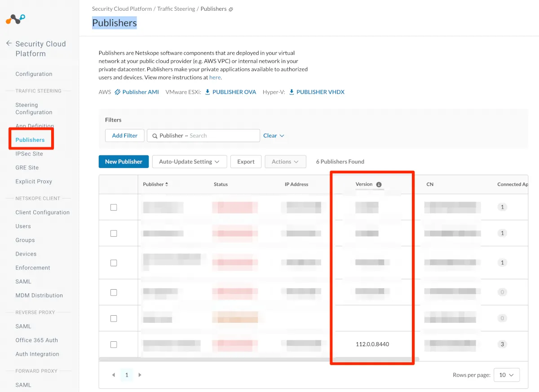Click the connected apps count 3 badge
539x392 pixels.
click(502, 344)
